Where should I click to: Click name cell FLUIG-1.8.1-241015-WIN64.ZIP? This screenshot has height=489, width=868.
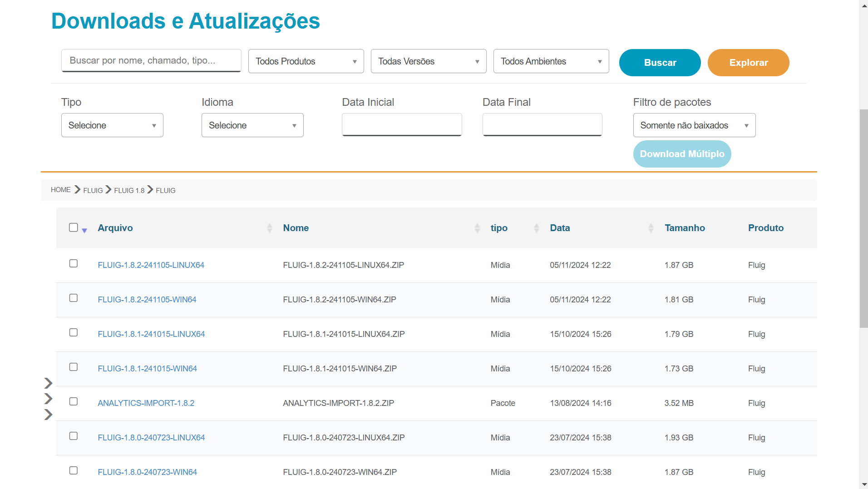[340, 369]
